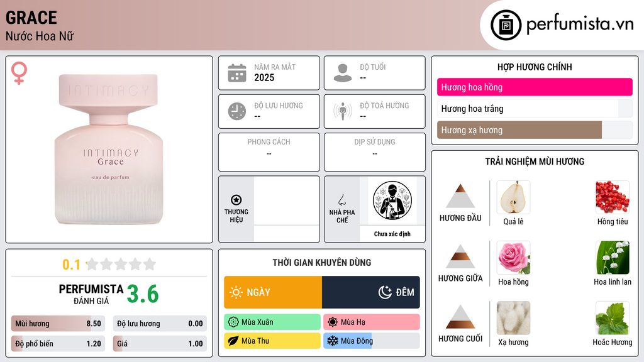Click the moon icon in Đêm bar
The image size is (644, 362).
coord(385,292)
